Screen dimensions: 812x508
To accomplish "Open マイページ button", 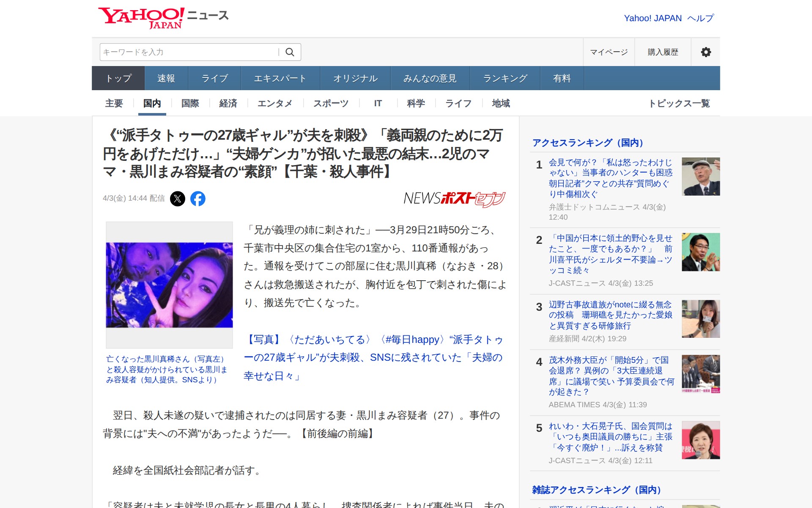I will (609, 52).
